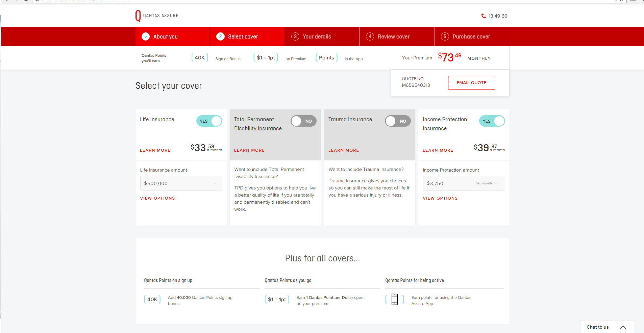Enable Trauma Insurance toggle

click(x=398, y=121)
